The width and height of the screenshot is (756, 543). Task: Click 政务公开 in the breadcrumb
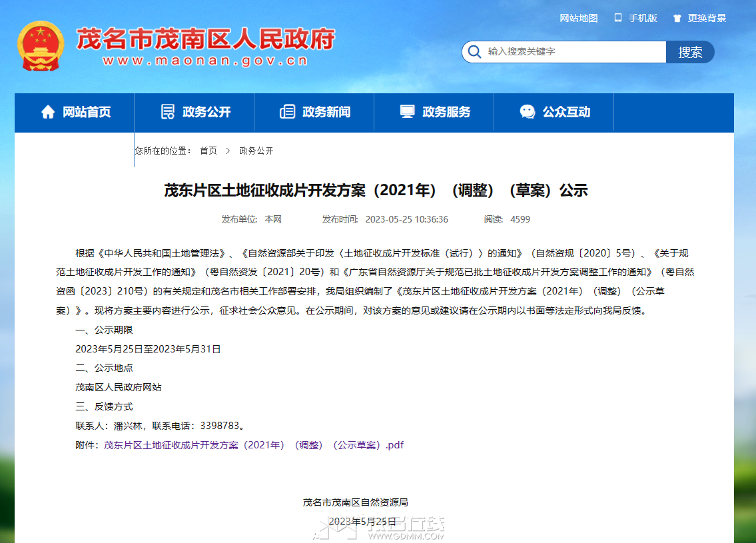coord(256,151)
